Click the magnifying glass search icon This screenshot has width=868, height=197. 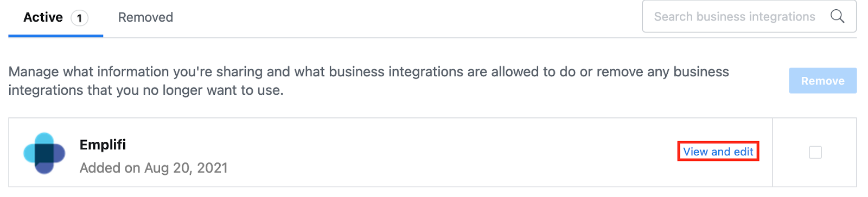tap(837, 16)
